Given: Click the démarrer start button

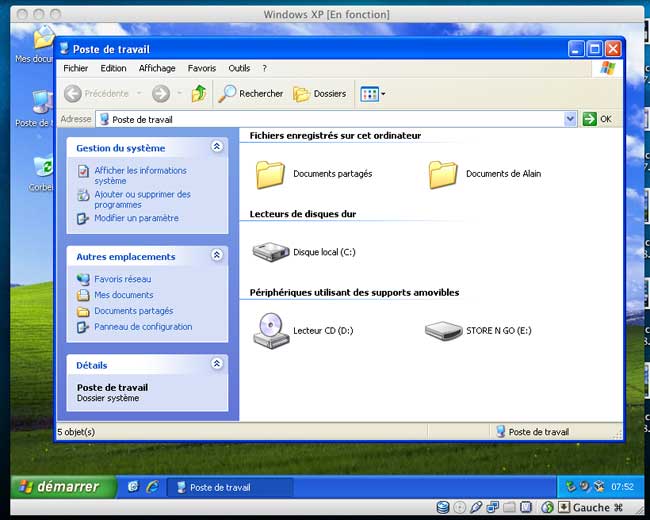Looking at the screenshot, I should 58,487.
